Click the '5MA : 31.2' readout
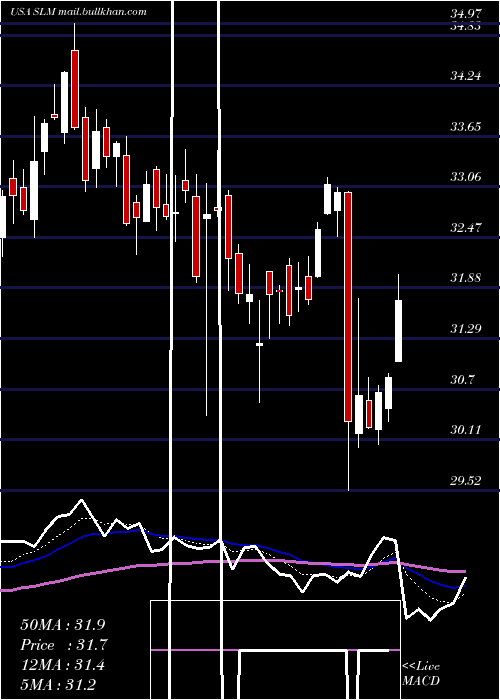The height and width of the screenshot is (700, 500). (58, 684)
